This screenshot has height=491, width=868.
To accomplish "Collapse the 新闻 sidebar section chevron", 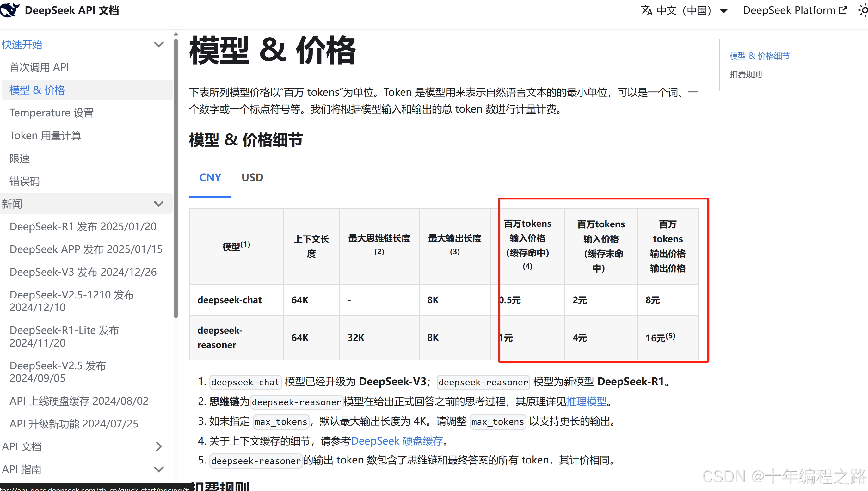I will pos(158,204).
